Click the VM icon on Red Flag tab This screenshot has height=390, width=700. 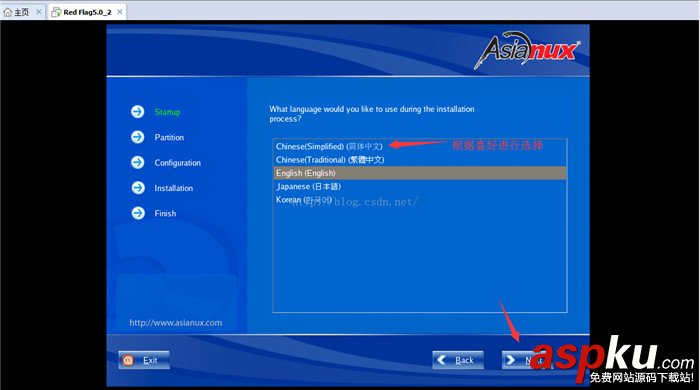pyautogui.click(x=56, y=12)
